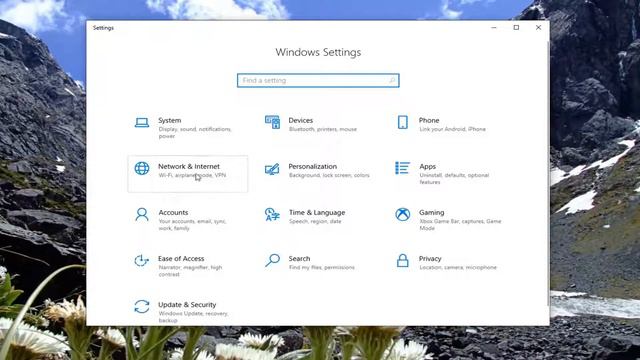The height and width of the screenshot is (360, 640).
Task: Click the Privacy padlock icon
Action: [402, 260]
